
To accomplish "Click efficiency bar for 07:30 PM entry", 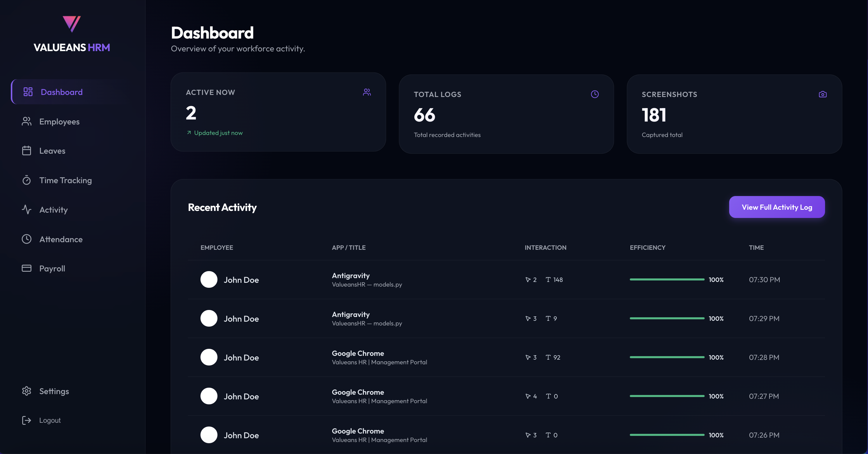I will [x=667, y=280].
